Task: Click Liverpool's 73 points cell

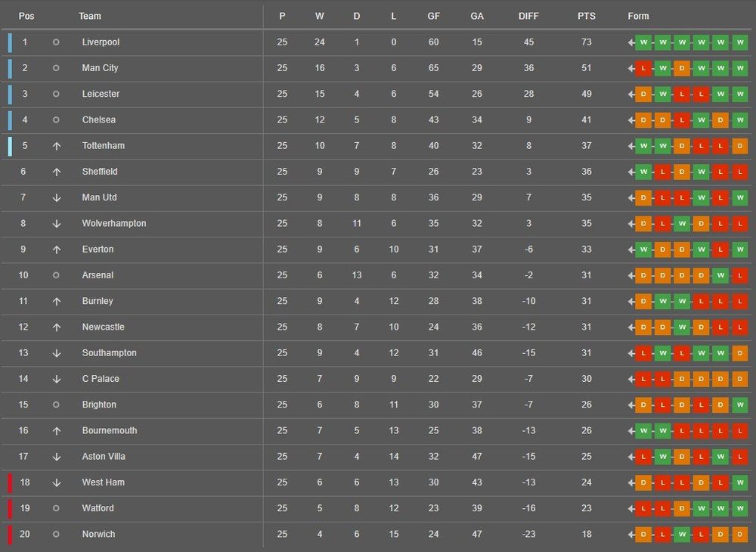Action: tap(587, 42)
